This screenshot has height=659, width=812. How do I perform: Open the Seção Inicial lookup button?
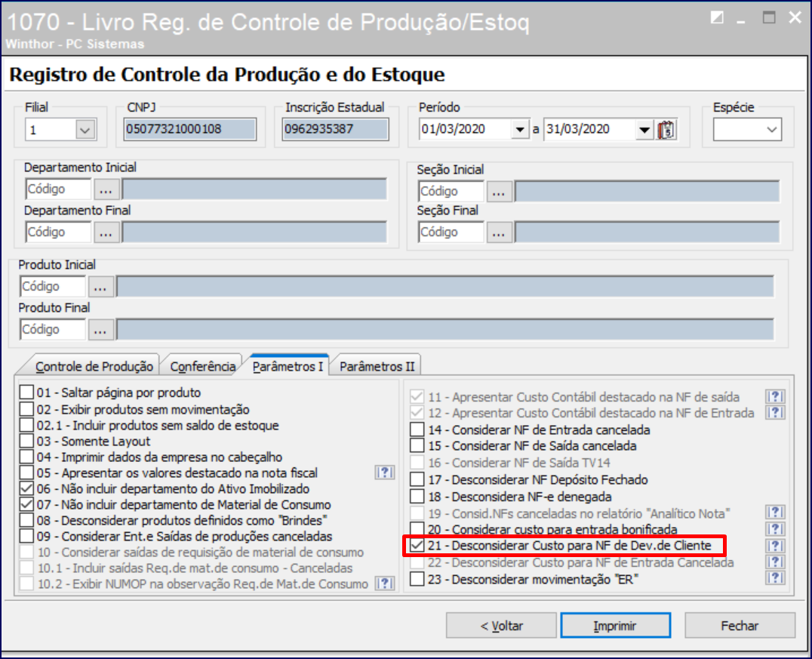pos(499,192)
